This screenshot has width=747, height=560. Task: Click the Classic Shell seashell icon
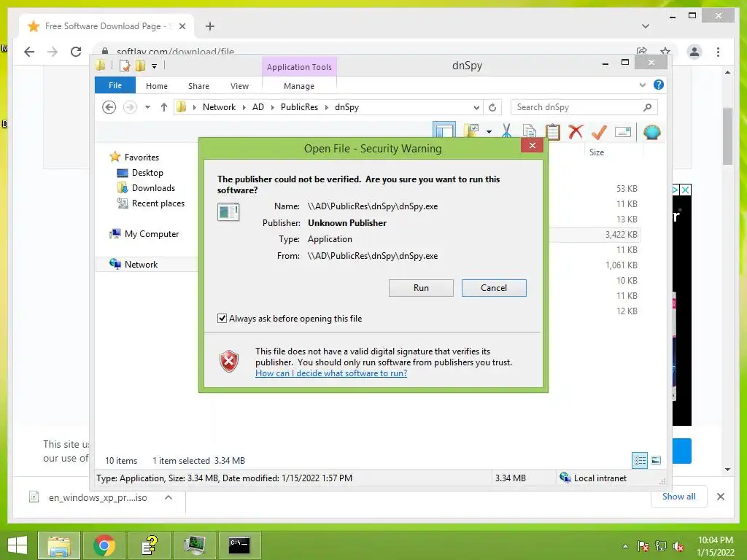pos(651,132)
